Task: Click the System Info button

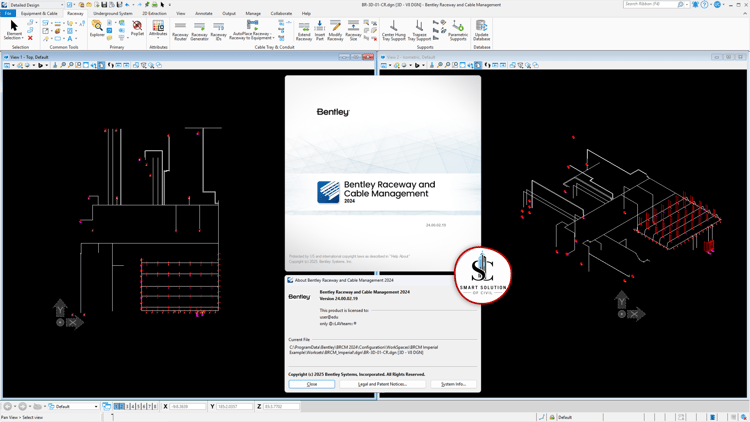Action: pos(453,384)
